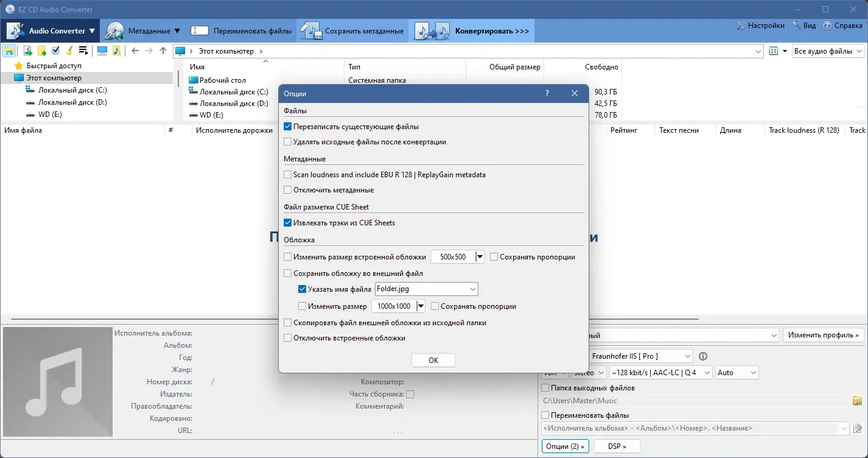
Task: Enable Изменить размер встроенной обложки
Action: (288, 257)
